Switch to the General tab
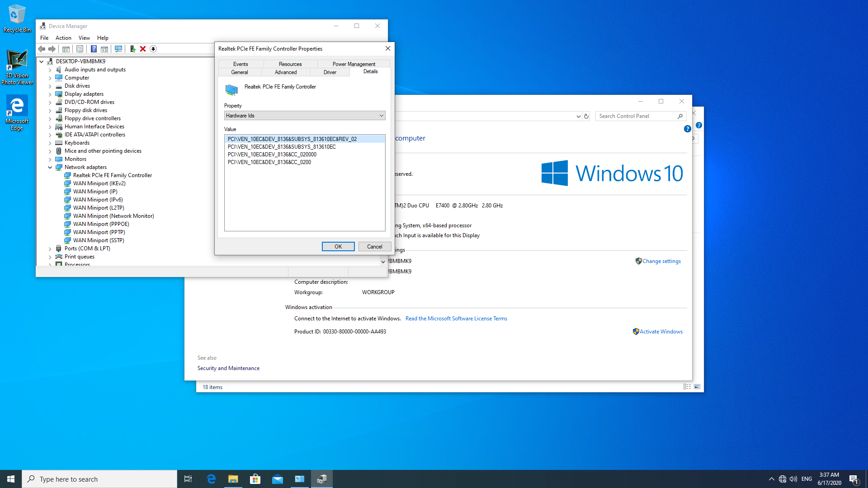The image size is (868, 488). click(240, 72)
